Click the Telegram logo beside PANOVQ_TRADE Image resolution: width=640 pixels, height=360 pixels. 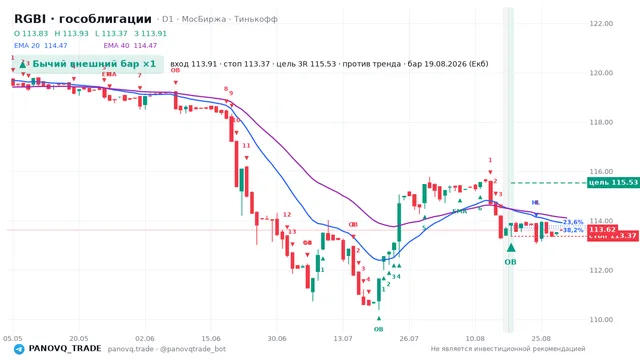click(19, 349)
